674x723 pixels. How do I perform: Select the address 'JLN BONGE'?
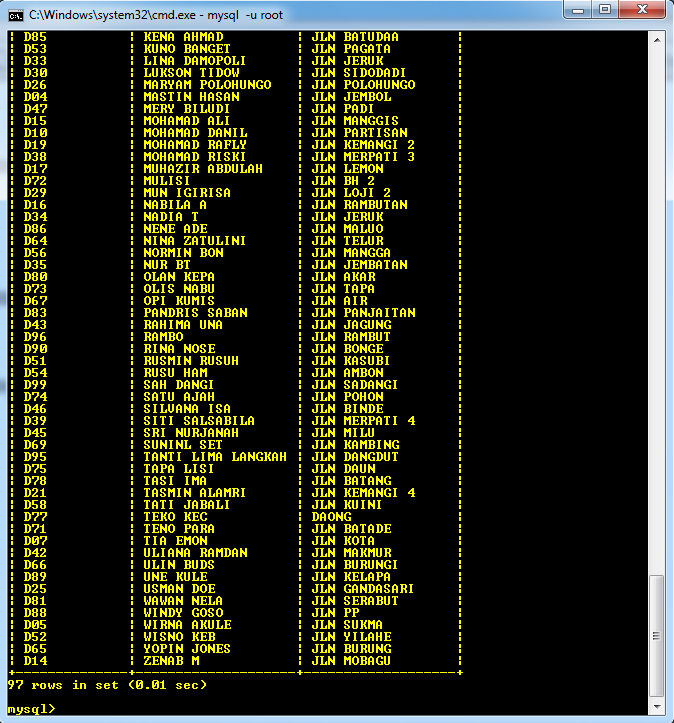click(348, 349)
